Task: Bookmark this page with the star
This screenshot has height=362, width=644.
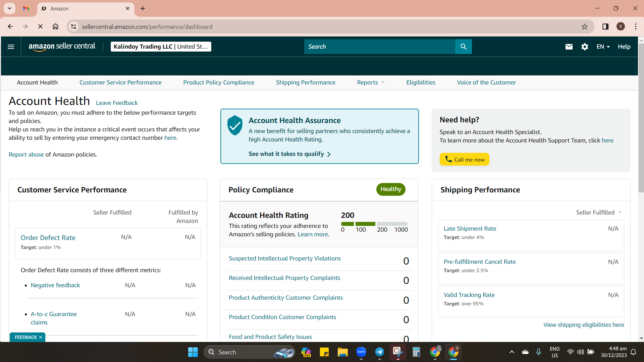Action: (x=585, y=26)
